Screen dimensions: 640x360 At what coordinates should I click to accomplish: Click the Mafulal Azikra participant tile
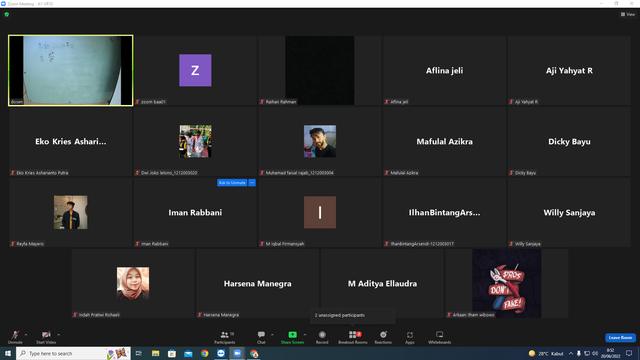[444, 141]
